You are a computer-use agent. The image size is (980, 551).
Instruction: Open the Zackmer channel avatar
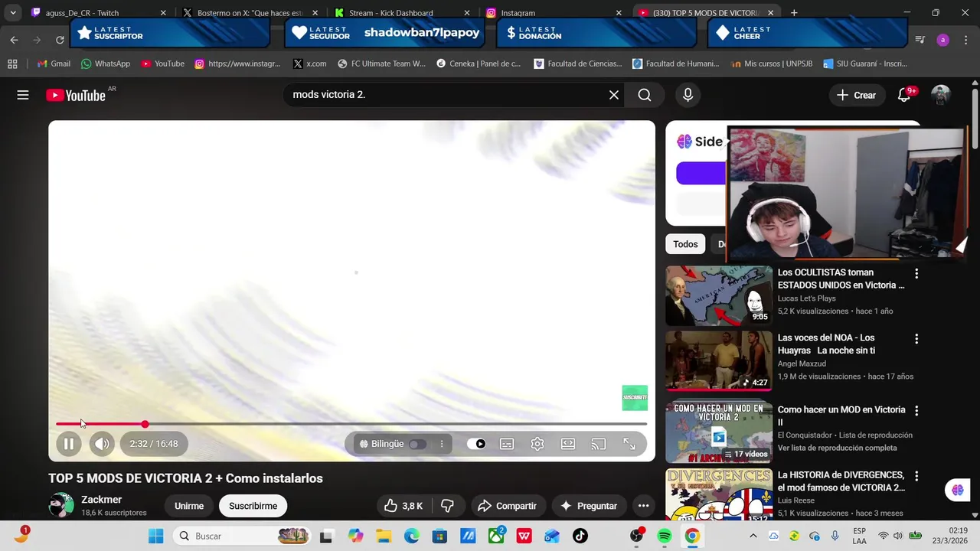click(x=61, y=506)
